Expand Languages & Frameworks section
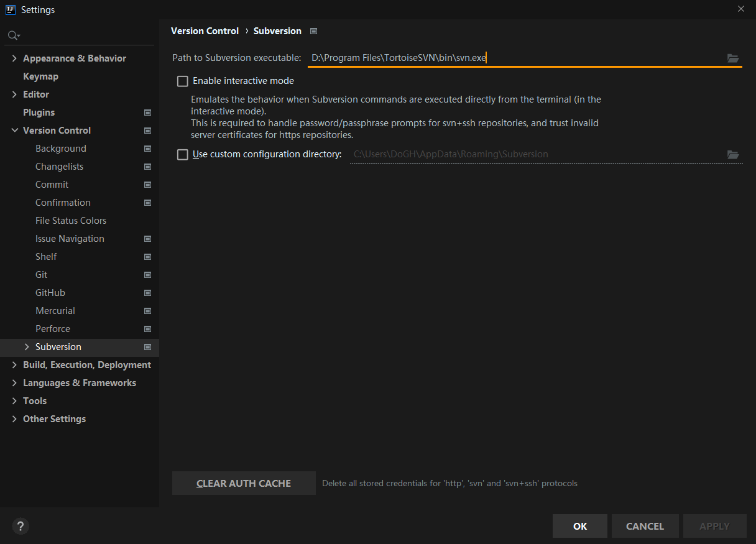Screen dimensions: 756x544 click(x=14, y=383)
